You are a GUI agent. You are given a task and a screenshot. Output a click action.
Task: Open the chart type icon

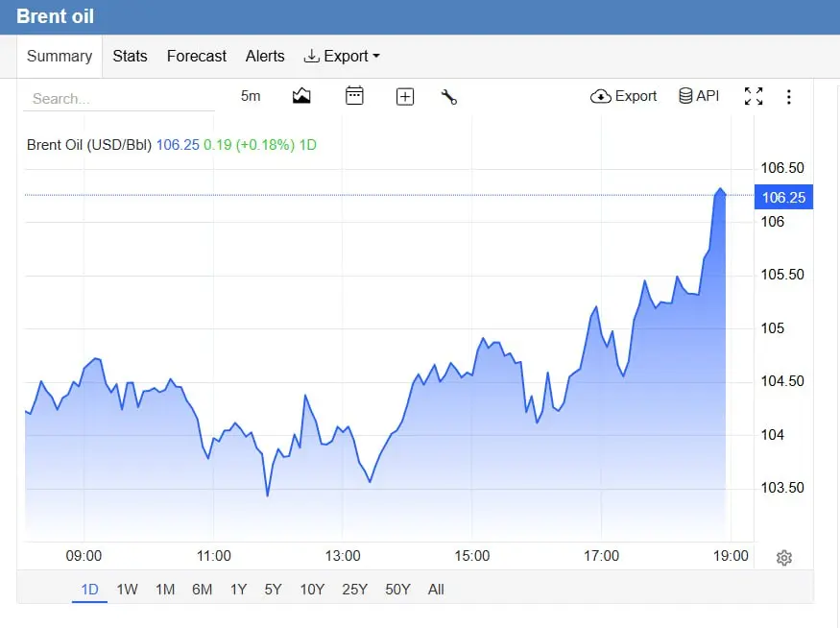pos(301,96)
